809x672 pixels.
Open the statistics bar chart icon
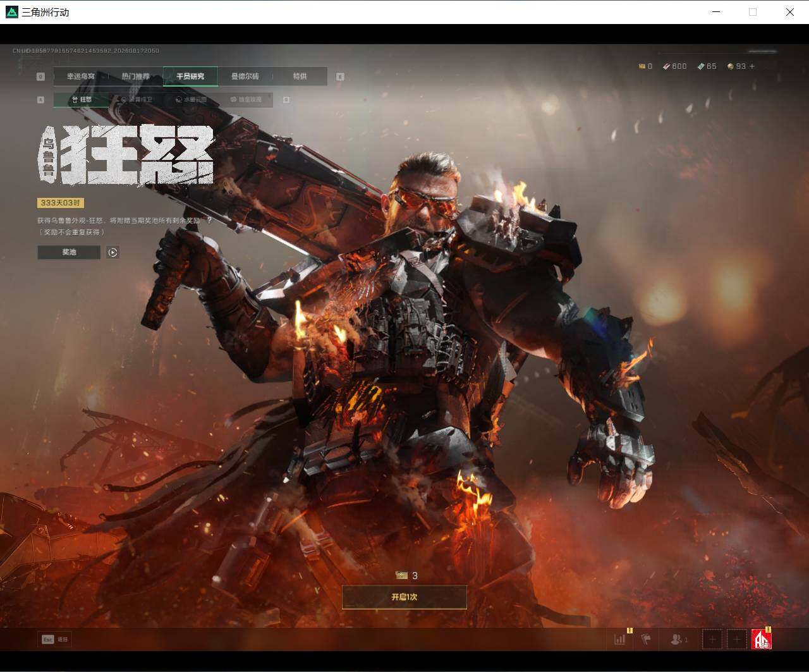tap(620, 639)
